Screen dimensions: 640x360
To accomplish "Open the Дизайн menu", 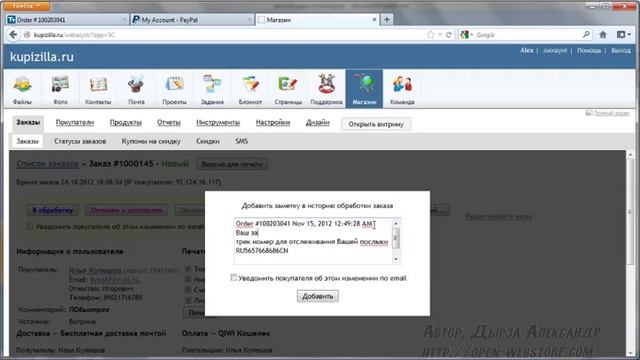I will coord(318,122).
